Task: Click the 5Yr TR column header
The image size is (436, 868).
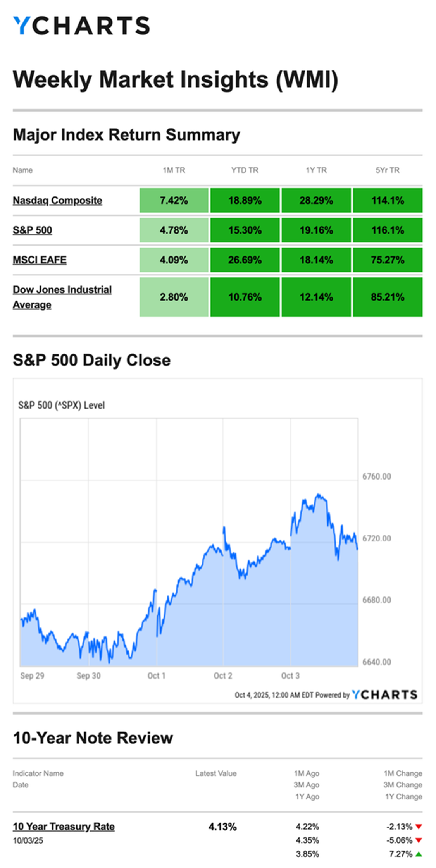Action: click(x=387, y=170)
